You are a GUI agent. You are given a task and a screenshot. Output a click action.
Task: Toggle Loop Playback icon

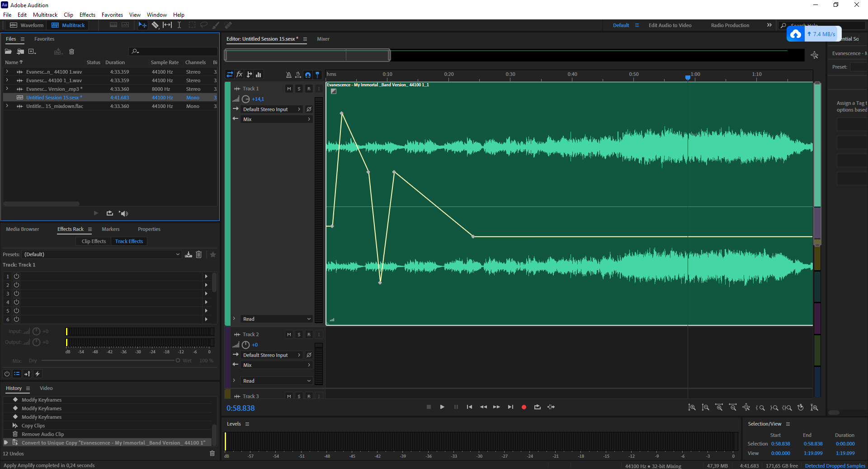click(537, 407)
